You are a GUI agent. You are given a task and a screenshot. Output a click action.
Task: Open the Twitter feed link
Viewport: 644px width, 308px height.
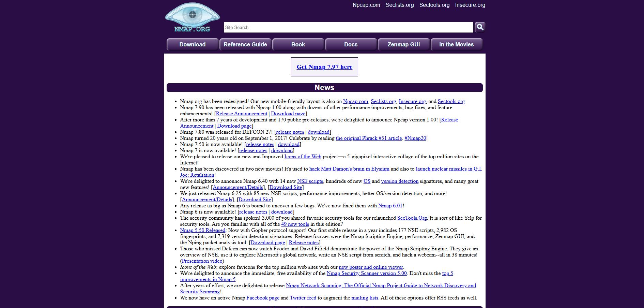[303, 298]
